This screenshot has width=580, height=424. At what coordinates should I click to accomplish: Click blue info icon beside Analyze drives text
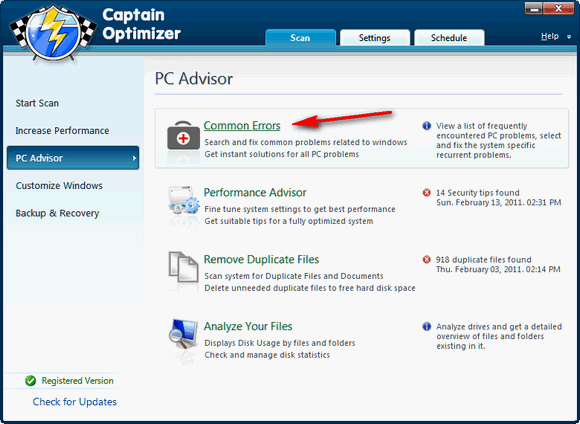point(426,326)
